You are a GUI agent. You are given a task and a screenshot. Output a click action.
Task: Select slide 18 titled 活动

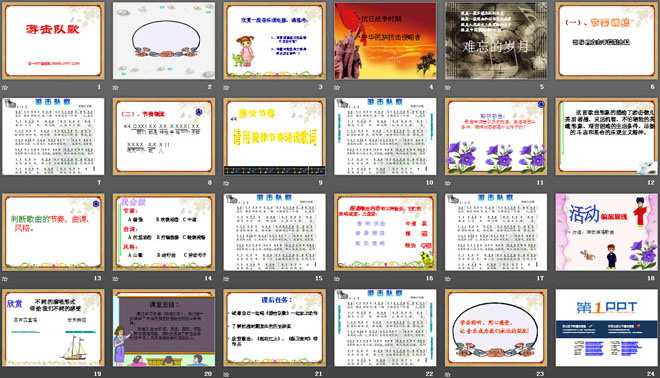coord(607,232)
